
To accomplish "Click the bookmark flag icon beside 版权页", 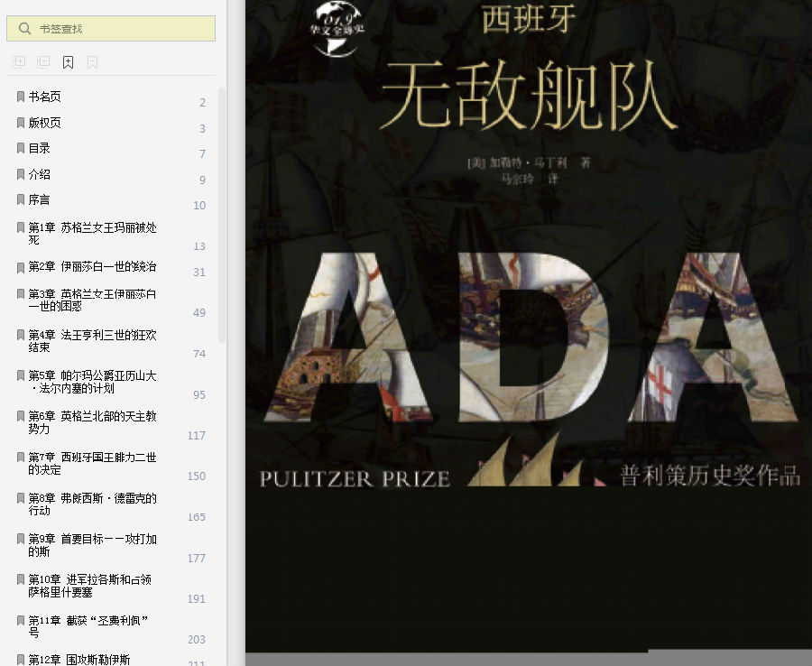I will 21,123.
